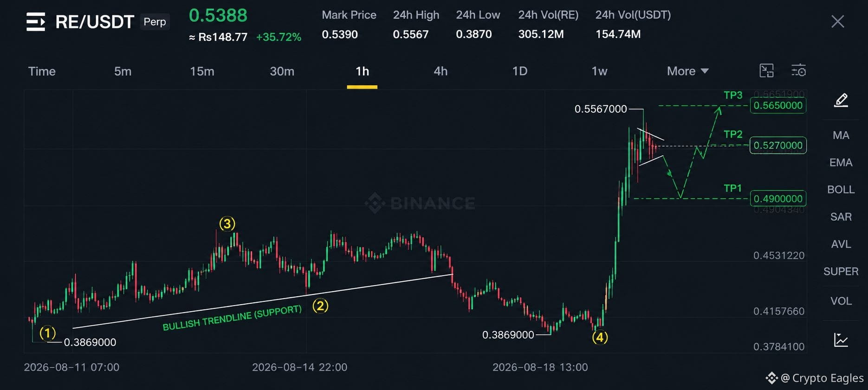Click the 0.3784100 price axis value
The height and width of the screenshot is (390, 868).
(779, 346)
